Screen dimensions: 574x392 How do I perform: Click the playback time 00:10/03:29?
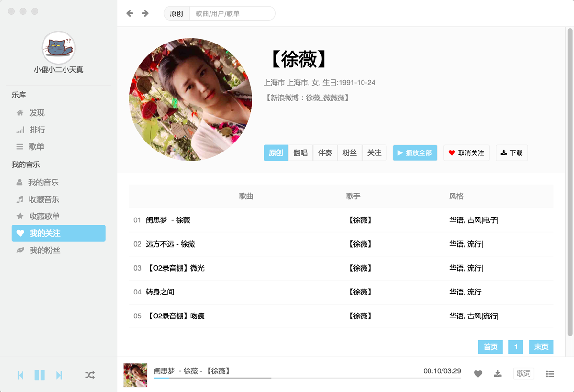tap(442, 371)
